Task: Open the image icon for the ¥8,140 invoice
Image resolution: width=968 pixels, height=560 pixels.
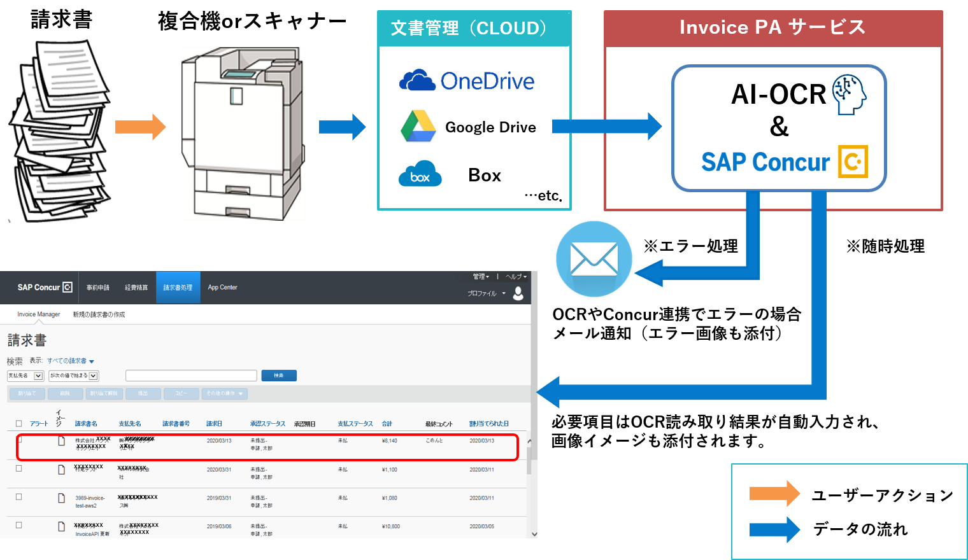Action: click(61, 440)
